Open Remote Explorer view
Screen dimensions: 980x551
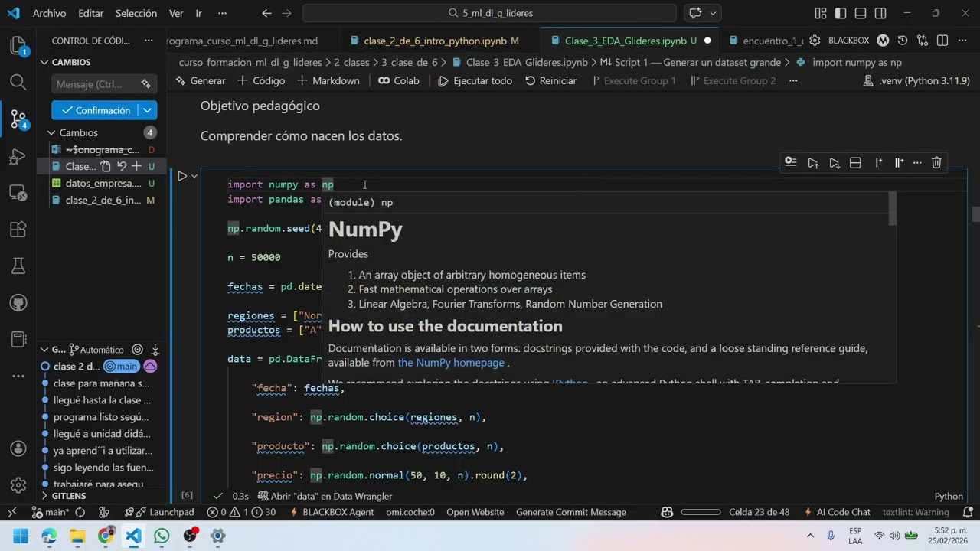[18, 193]
